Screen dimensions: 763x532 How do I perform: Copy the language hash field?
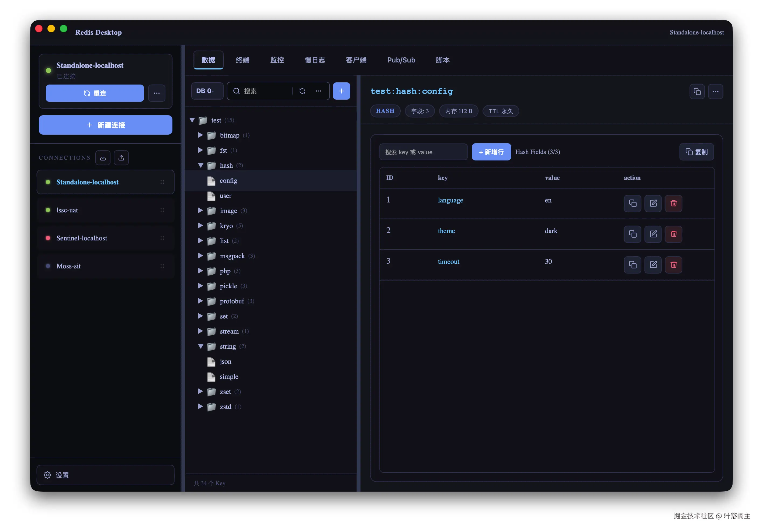[x=632, y=203]
